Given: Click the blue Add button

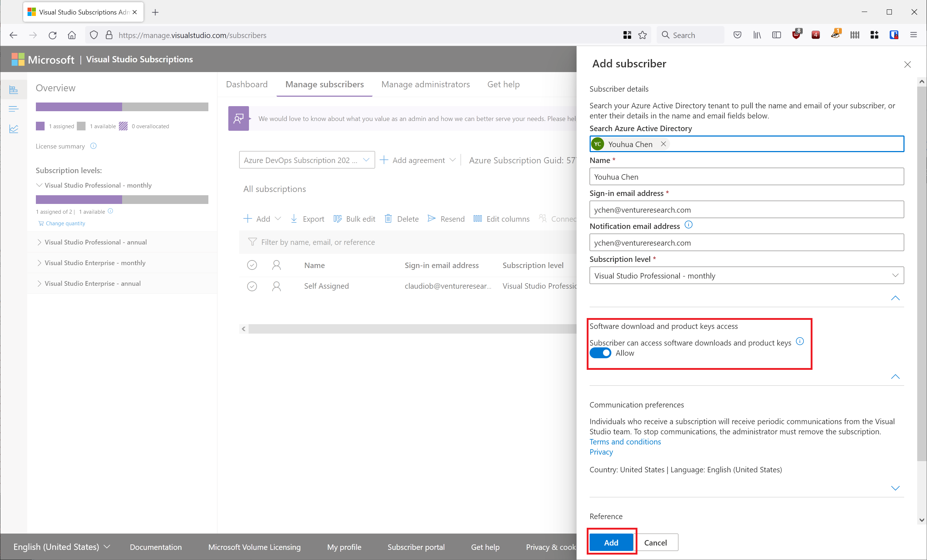Looking at the screenshot, I should pos(611,542).
